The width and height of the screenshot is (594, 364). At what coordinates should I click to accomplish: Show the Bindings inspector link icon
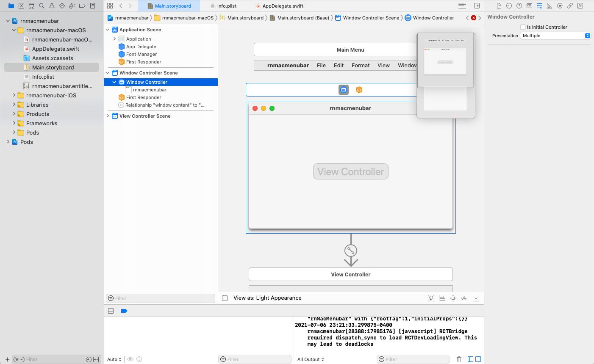coord(570,6)
